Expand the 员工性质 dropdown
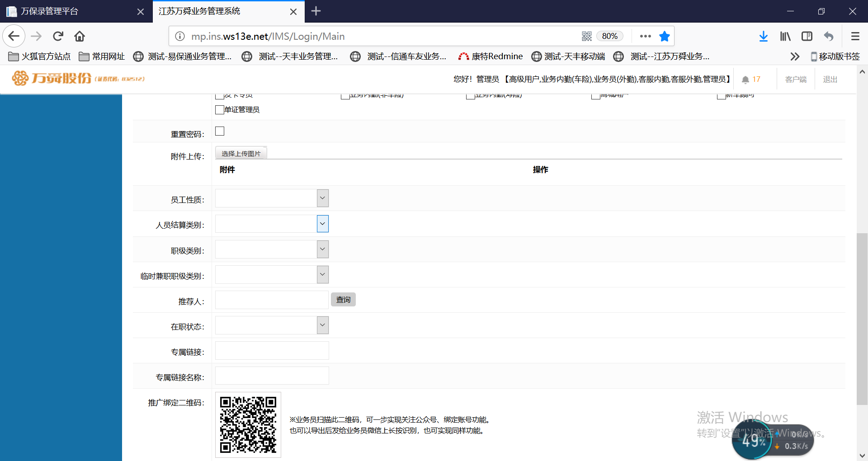This screenshot has width=868, height=461. [x=322, y=198]
